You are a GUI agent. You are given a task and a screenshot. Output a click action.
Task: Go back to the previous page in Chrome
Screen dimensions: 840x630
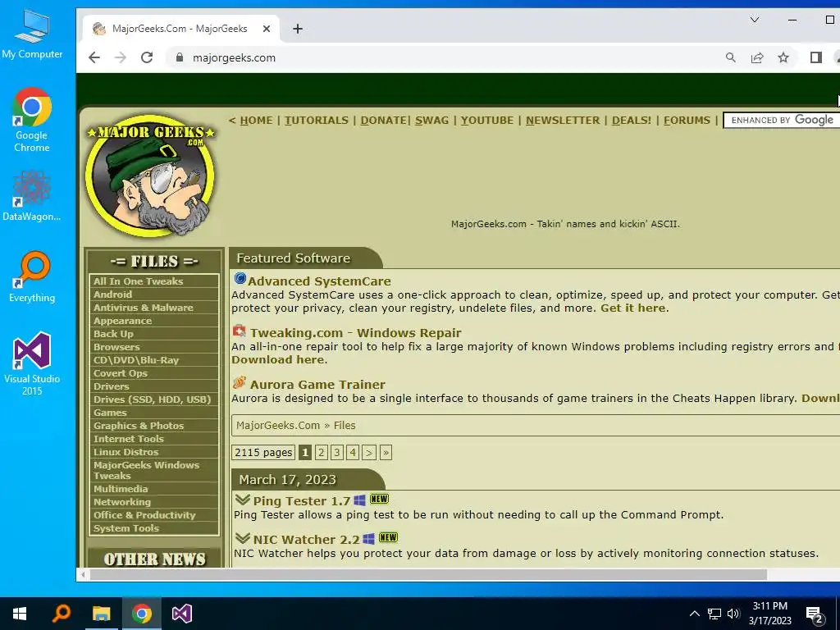(94, 57)
